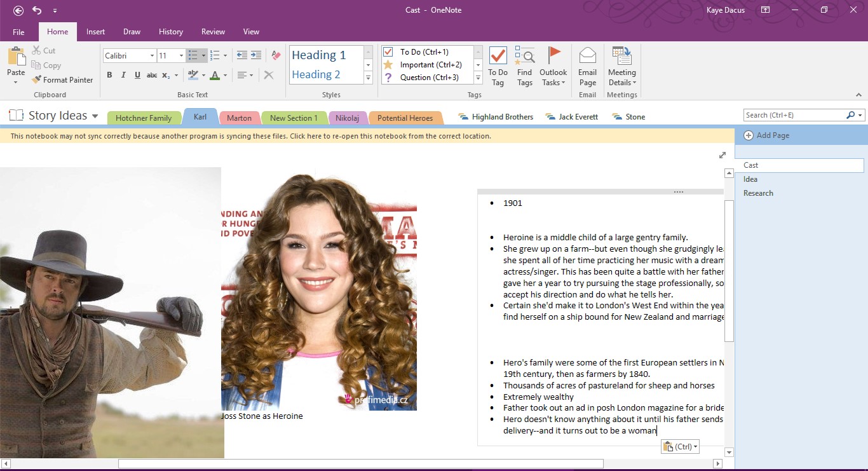Switch to the Insert ribbon tab
868x471 pixels.
95,32
